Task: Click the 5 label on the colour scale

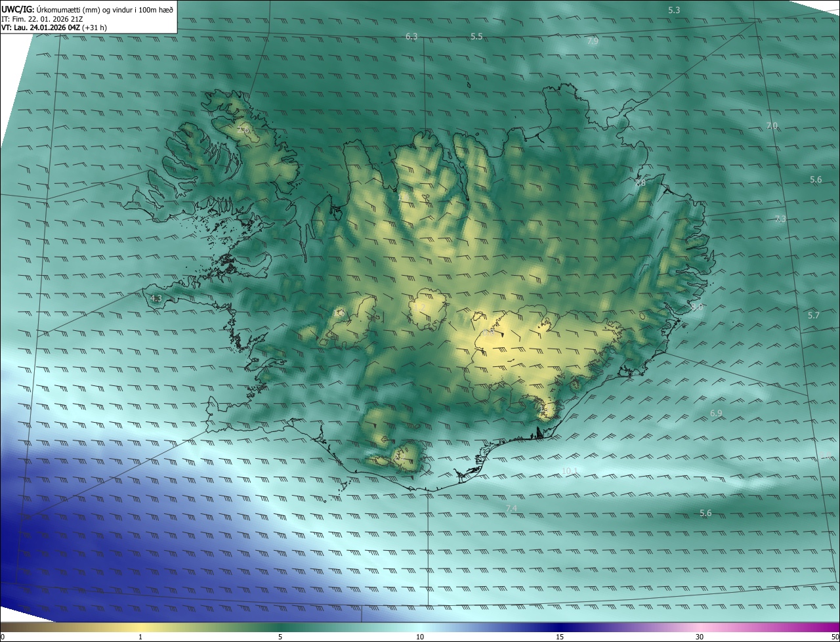Action: point(280,637)
